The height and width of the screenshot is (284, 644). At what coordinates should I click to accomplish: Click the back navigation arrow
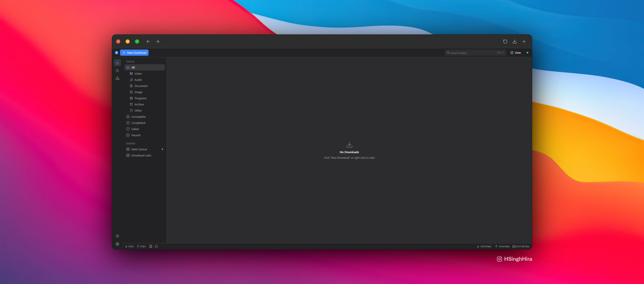(x=148, y=42)
